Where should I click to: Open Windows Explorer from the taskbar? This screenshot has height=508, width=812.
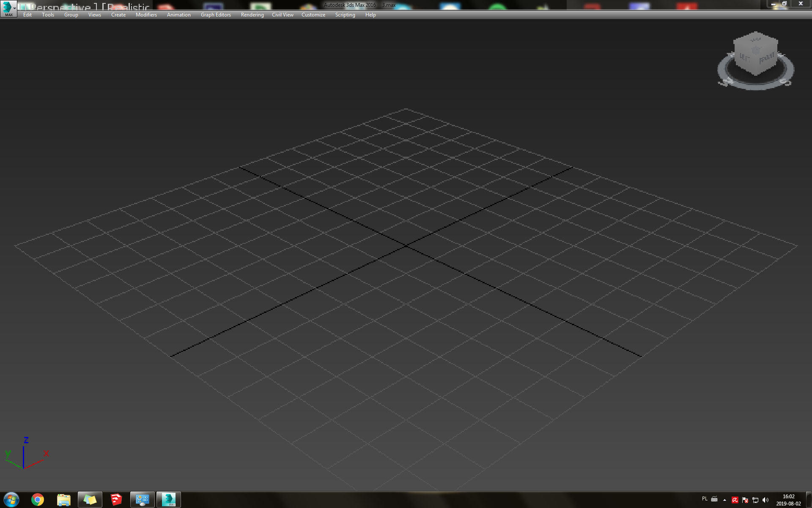point(64,500)
